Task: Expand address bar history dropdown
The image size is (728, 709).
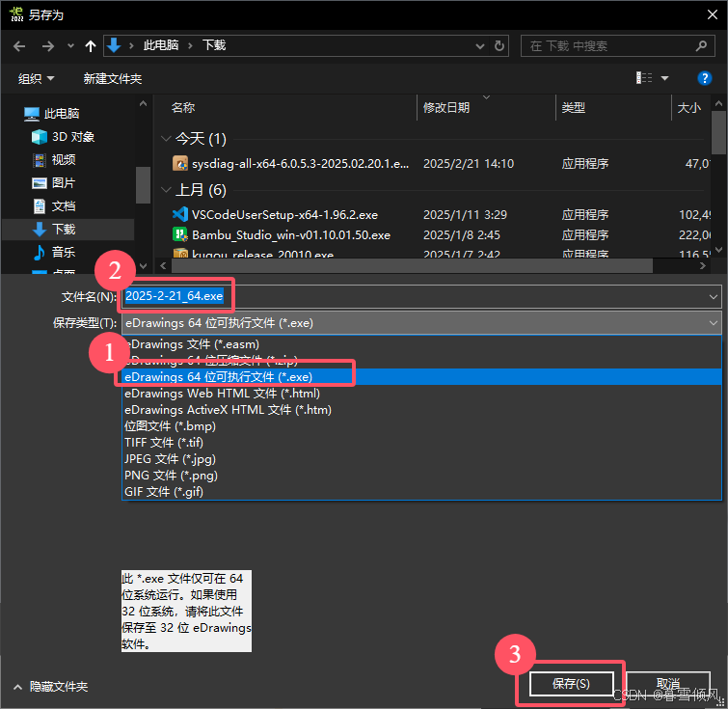Action: click(x=480, y=46)
